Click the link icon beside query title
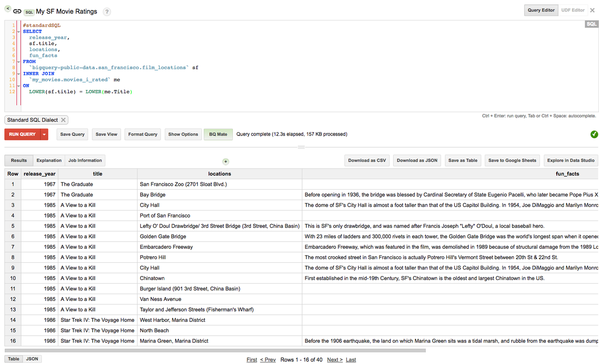The width and height of the screenshot is (599, 364). 17,12
